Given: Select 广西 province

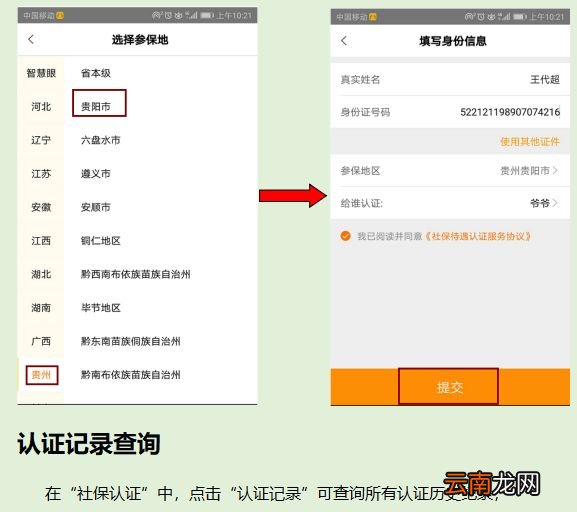Looking at the screenshot, I should [x=41, y=341].
